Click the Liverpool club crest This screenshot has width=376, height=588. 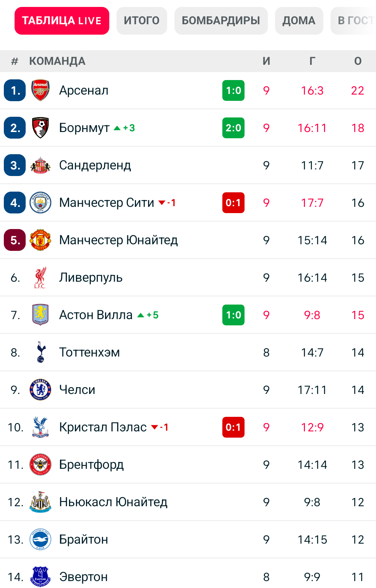(41, 278)
